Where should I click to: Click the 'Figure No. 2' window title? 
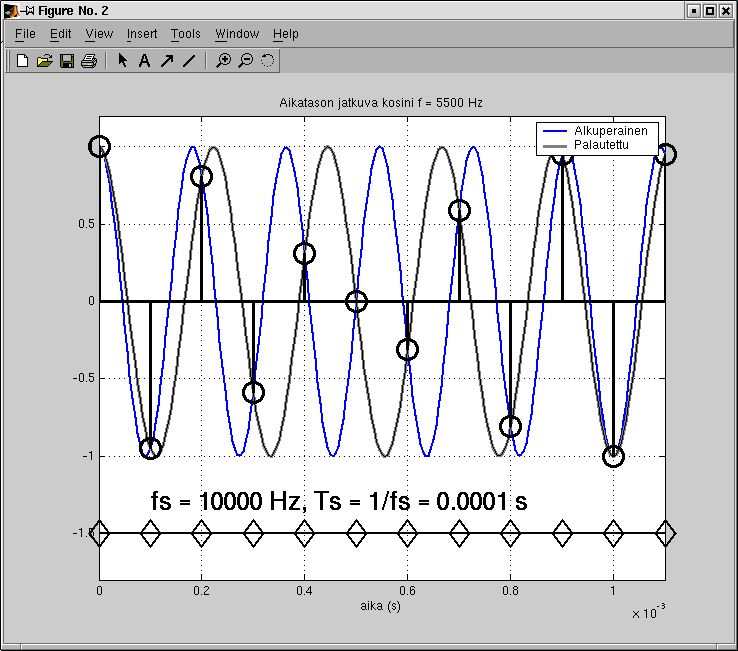tap(73, 10)
